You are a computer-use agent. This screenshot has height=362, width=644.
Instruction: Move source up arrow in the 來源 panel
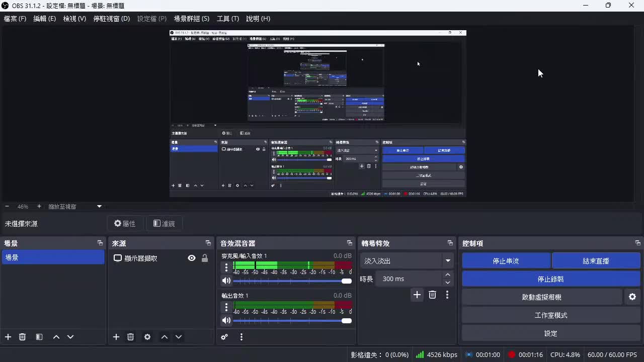click(x=165, y=337)
